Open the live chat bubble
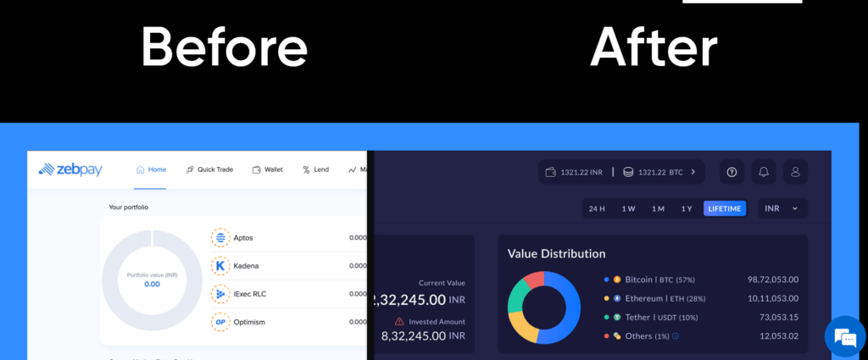The width and height of the screenshot is (868, 360). 845,337
